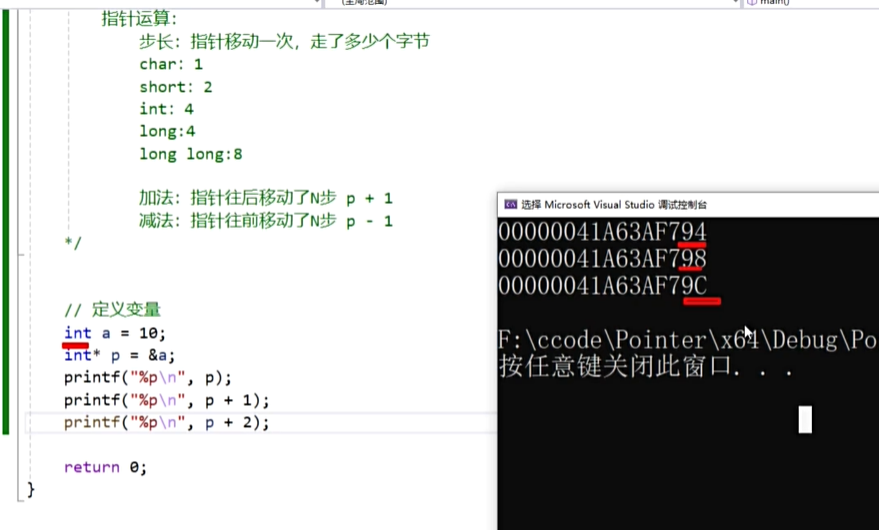Viewport: 879px width, 530px height.
Task: Place cursor in 'int a = 10;' line
Action: tap(115, 333)
